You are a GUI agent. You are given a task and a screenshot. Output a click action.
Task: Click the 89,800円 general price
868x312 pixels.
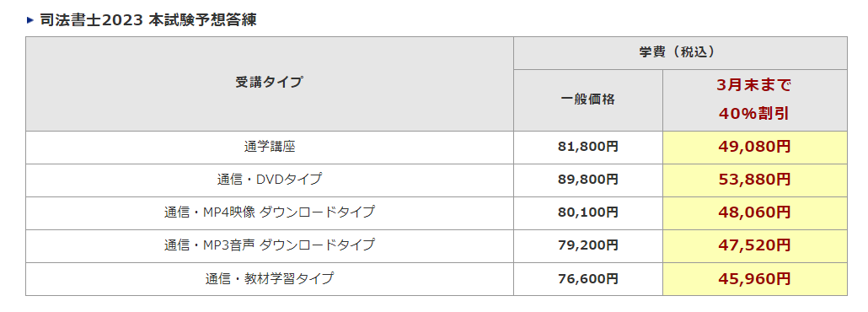[x=588, y=180]
